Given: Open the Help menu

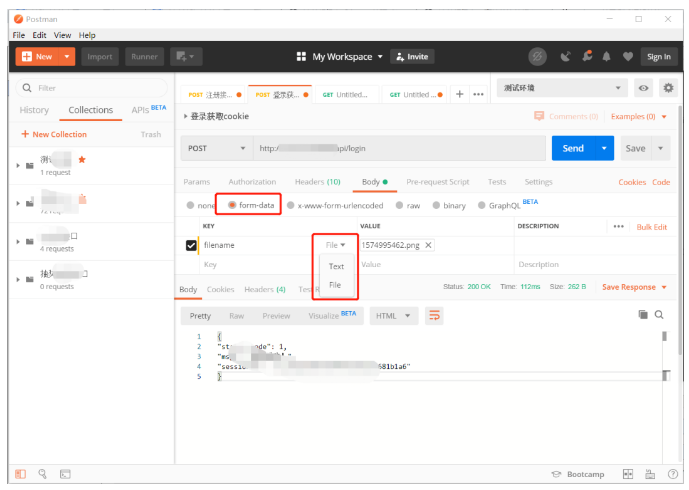Looking at the screenshot, I should click(x=87, y=35).
